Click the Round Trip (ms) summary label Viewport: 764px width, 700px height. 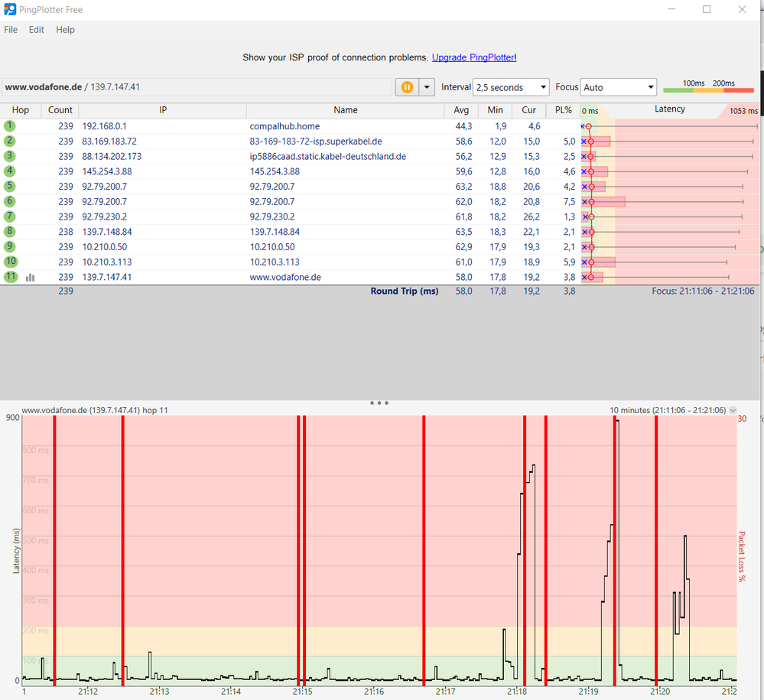(405, 291)
